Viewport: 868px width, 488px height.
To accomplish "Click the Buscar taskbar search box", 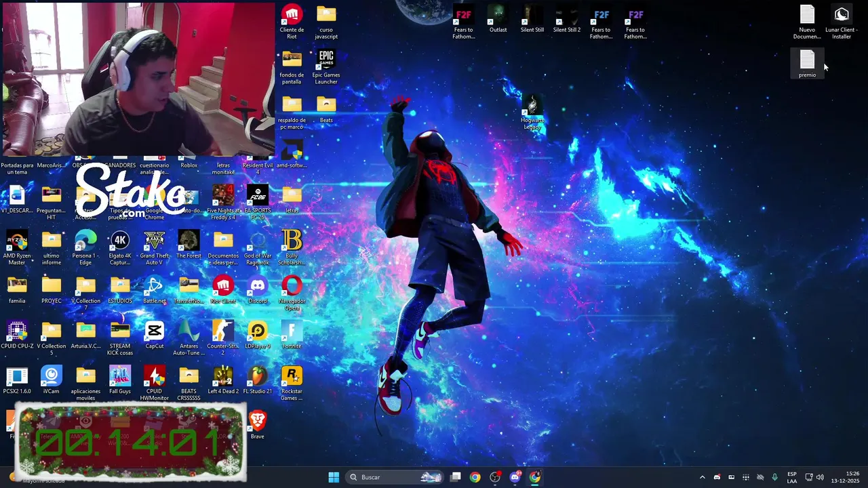I will coord(396,477).
